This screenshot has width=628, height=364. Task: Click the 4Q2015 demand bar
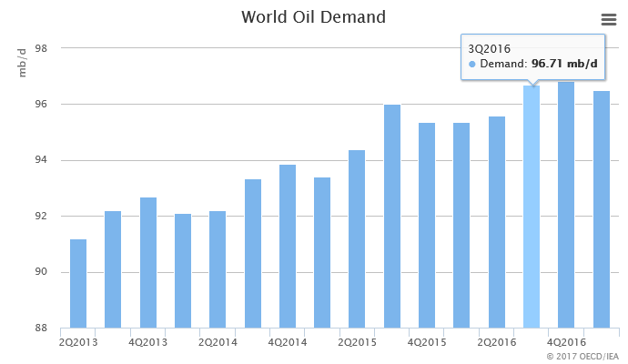[x=427, y=226]
